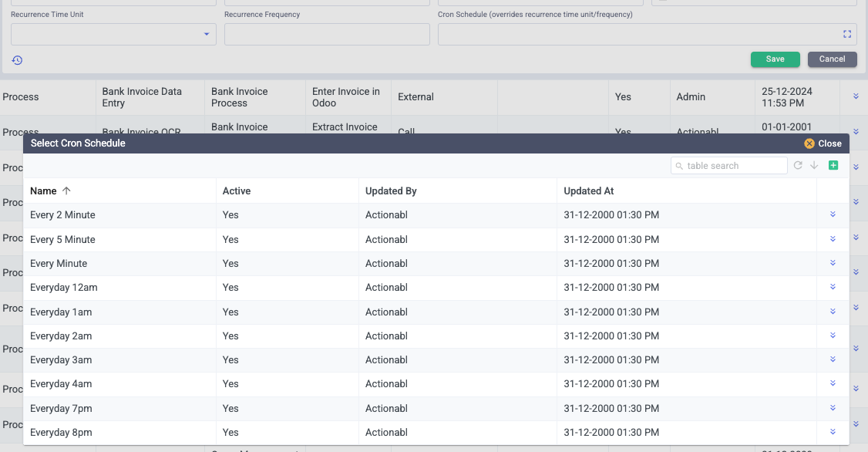Select the Every Minute schedule
Viewport: 868px width, 452px height.
tap(59, 264)
